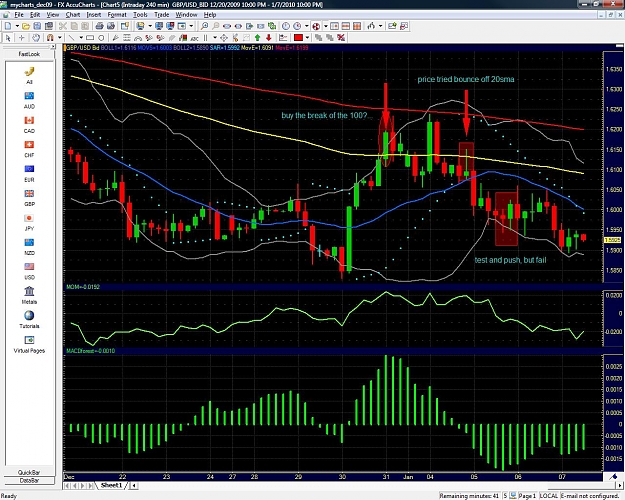This screenshot has height=500, width=625.
Task: Click the MOM indicator label
Action: (83, 287)
